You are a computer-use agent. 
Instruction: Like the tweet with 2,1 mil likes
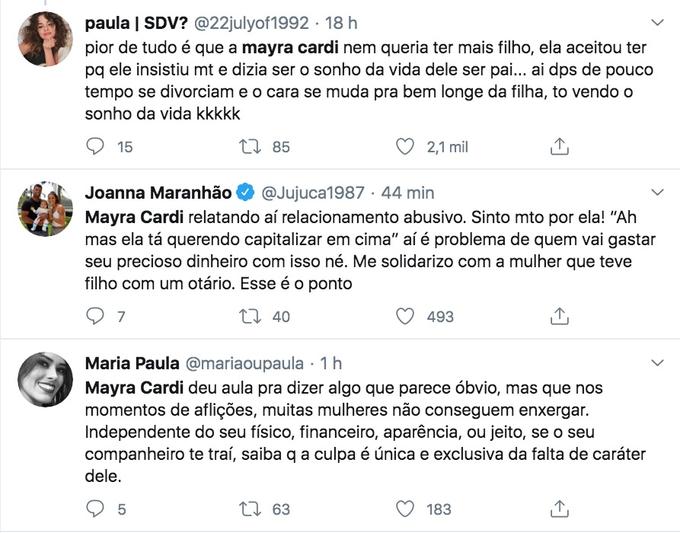tap(405, 147)
